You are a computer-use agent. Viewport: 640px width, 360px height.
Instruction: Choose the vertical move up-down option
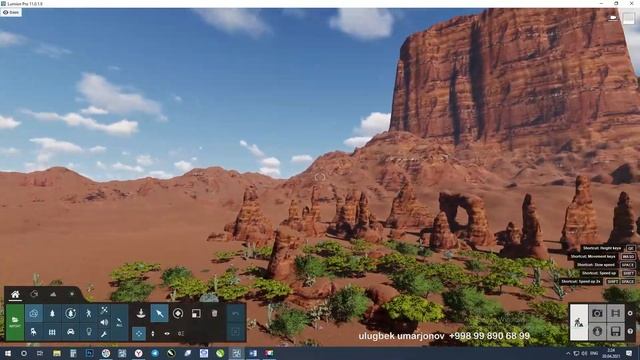[x=153, y=333]
